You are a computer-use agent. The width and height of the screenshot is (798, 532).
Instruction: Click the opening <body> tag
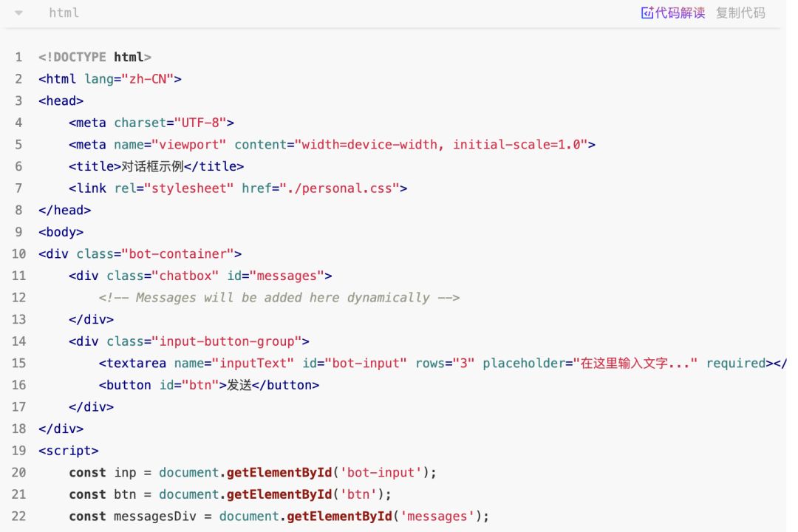coord(61,232)
